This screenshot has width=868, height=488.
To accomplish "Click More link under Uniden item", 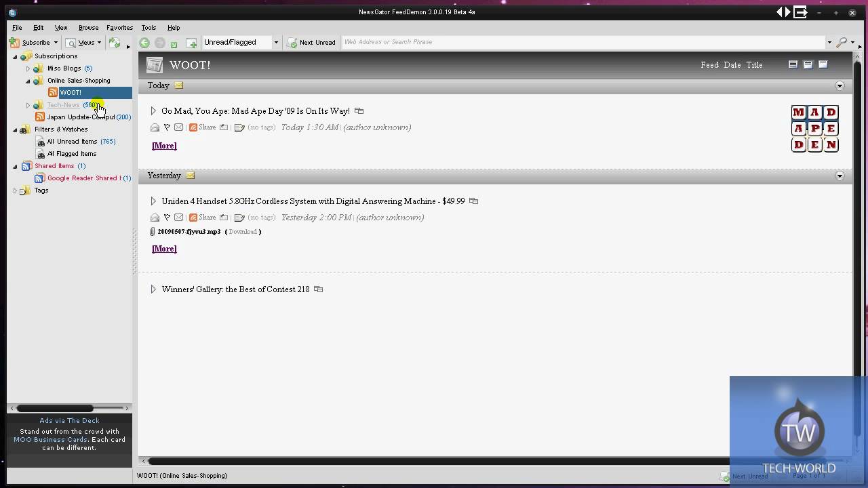I will click(164, 249).
